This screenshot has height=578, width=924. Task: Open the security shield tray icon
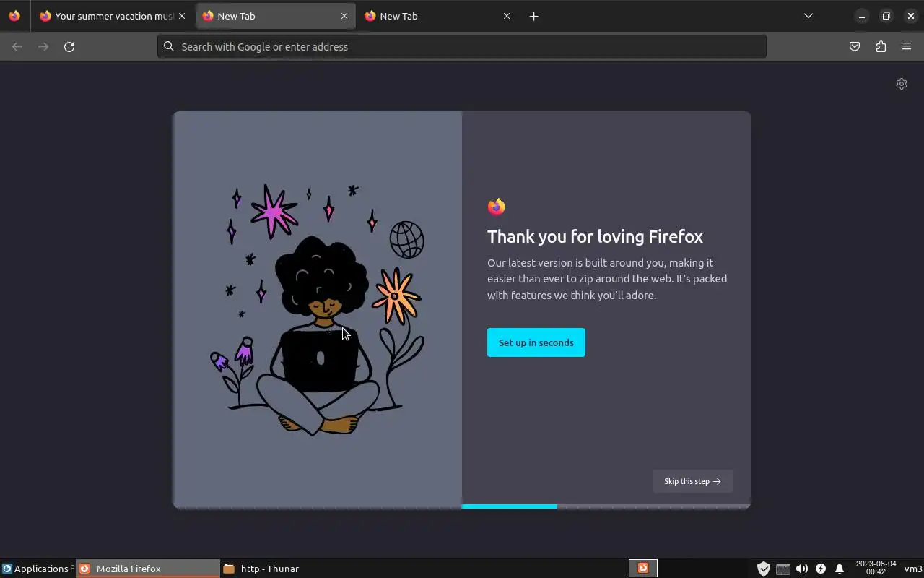point(764,569)
